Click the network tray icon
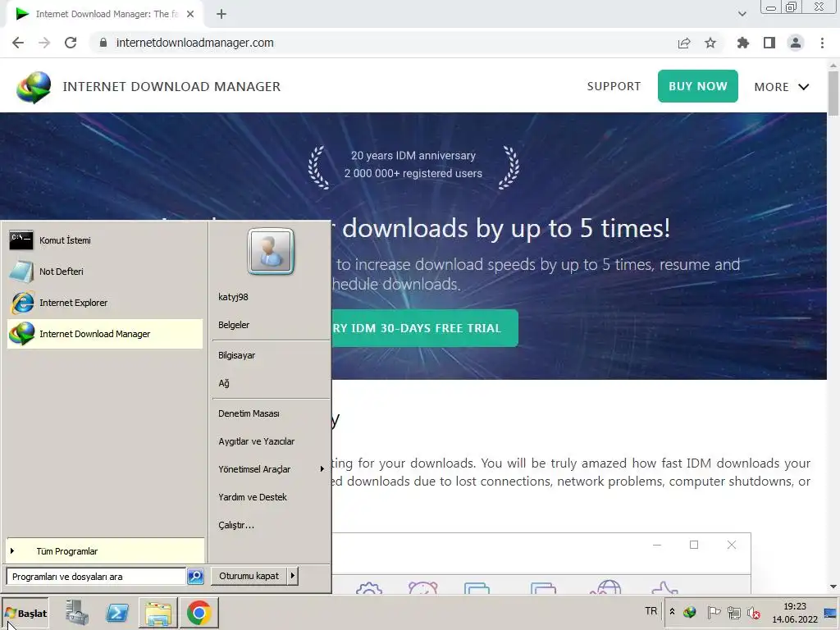 734,612
